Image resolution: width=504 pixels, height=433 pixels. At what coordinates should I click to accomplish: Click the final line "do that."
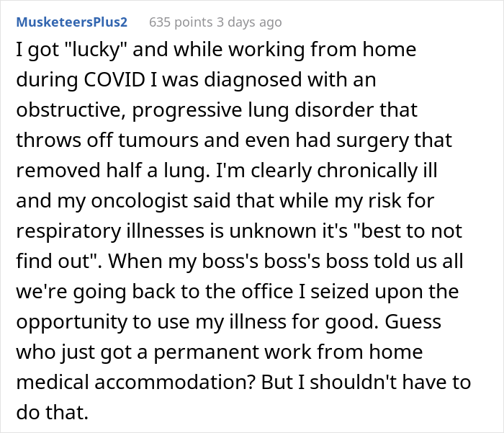(46, 414)
